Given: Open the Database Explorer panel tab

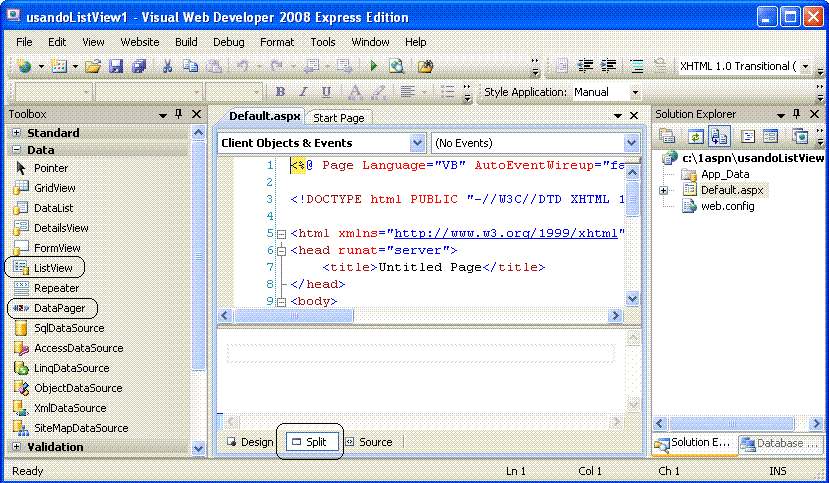Looking at the screenshot, I should [780, 443].
